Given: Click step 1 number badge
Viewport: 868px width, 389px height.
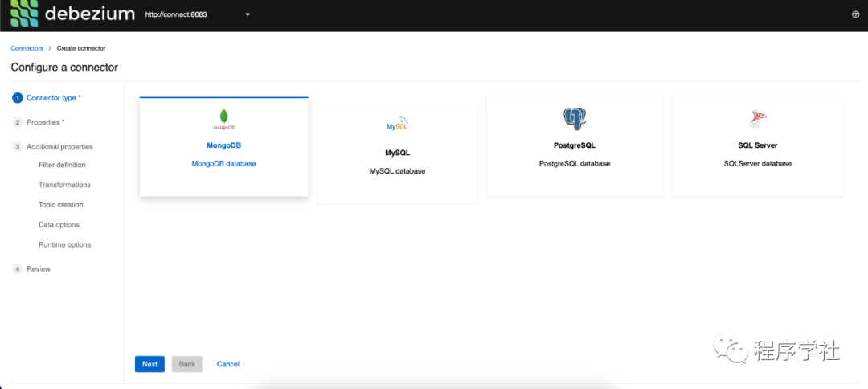Looking at the screenshot, I should click(x=18, y=98).
